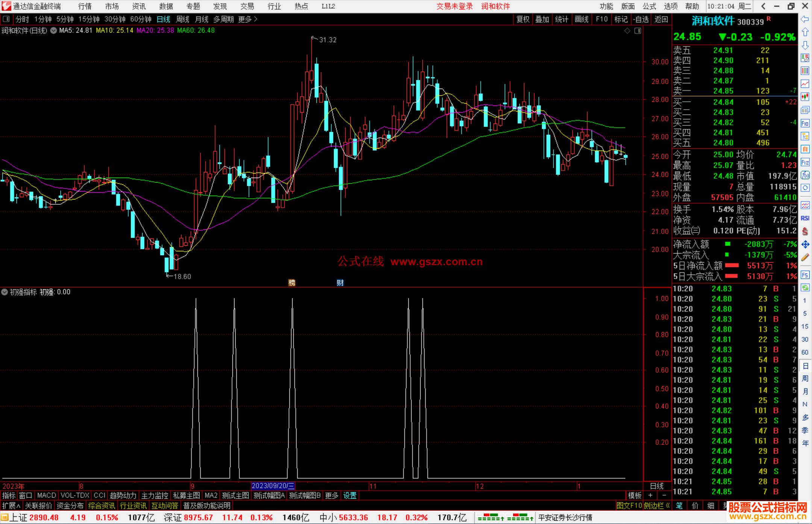812x524 pixels.
Task: Toggle the MA indicator dropdown circle beside 润和软件(日线)
Action: click(54, 30)
